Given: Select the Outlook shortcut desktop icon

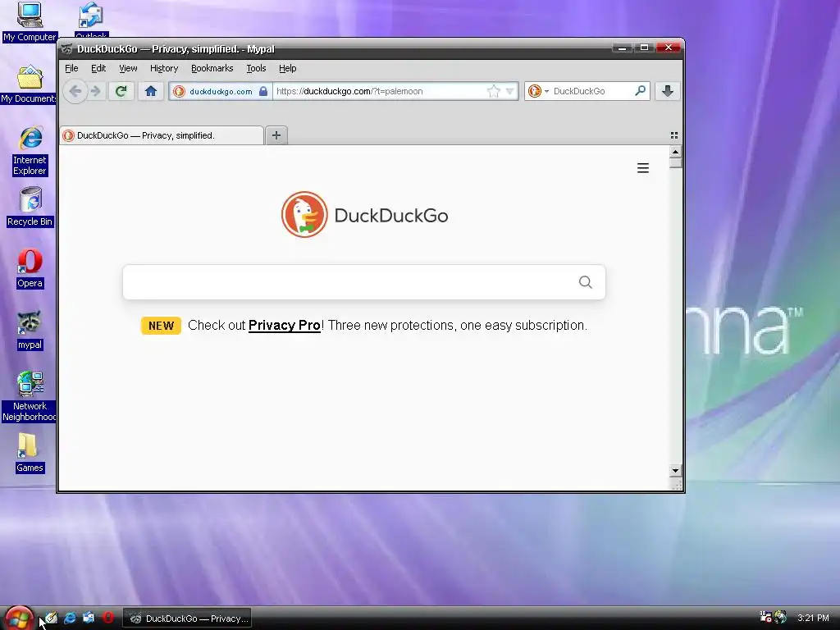Looking at the screenshot, I should [x=91, y=21].
